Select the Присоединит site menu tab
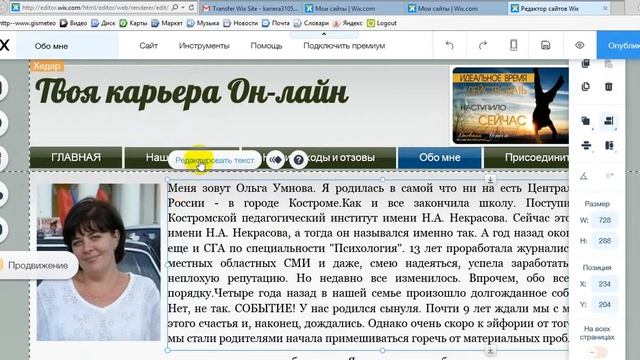Viewport: 640px width, 360px height. [x=527, y=157]
